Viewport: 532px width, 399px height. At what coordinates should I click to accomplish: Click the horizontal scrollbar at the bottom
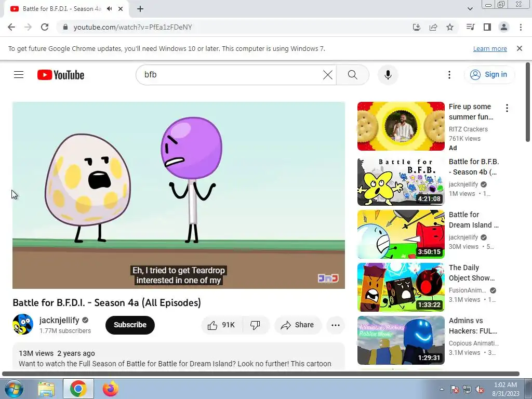[x=261, y=374]
